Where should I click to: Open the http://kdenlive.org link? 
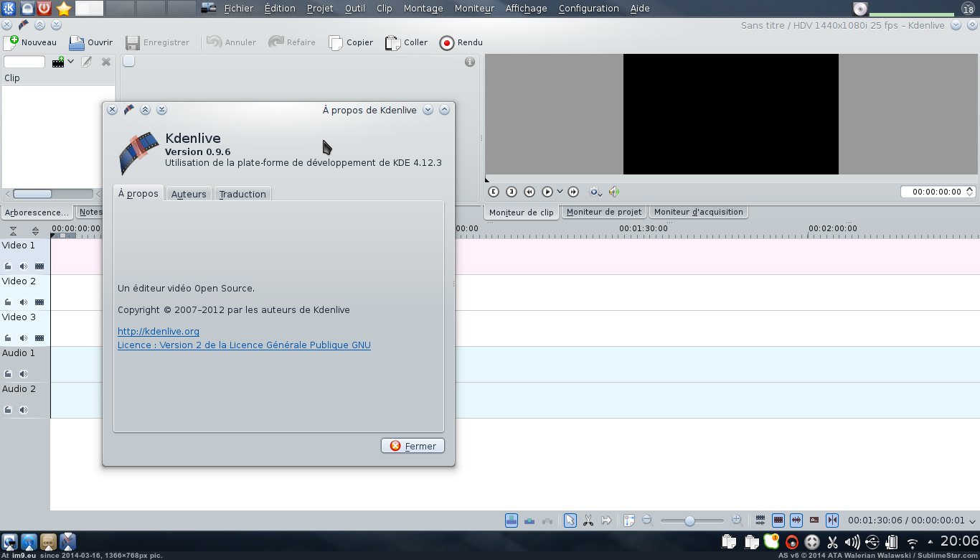tap(159, 331)
